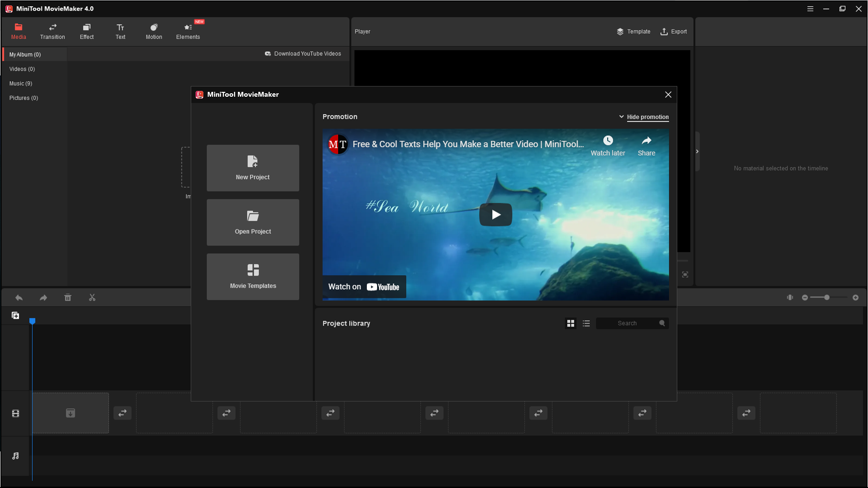This screenshot has height=488, width=868.
Task: Open the main hamburger menu
Action: tap(810, 9)
